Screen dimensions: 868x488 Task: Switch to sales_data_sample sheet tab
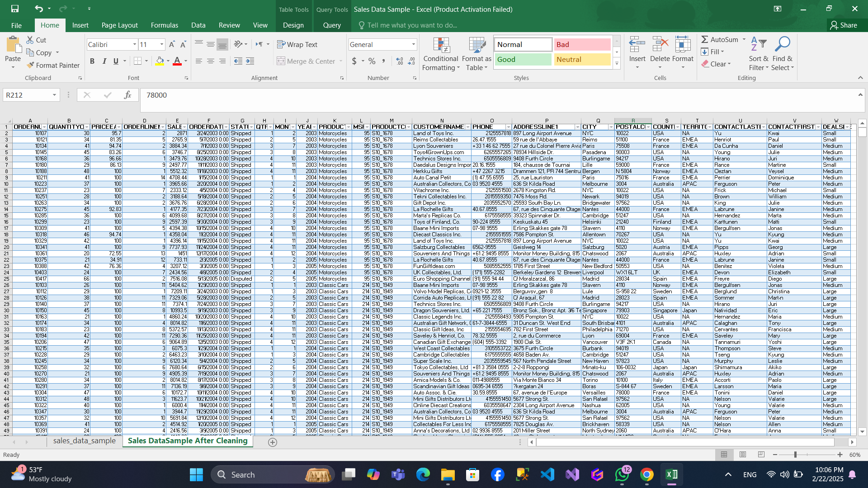[x=85, y=441]
